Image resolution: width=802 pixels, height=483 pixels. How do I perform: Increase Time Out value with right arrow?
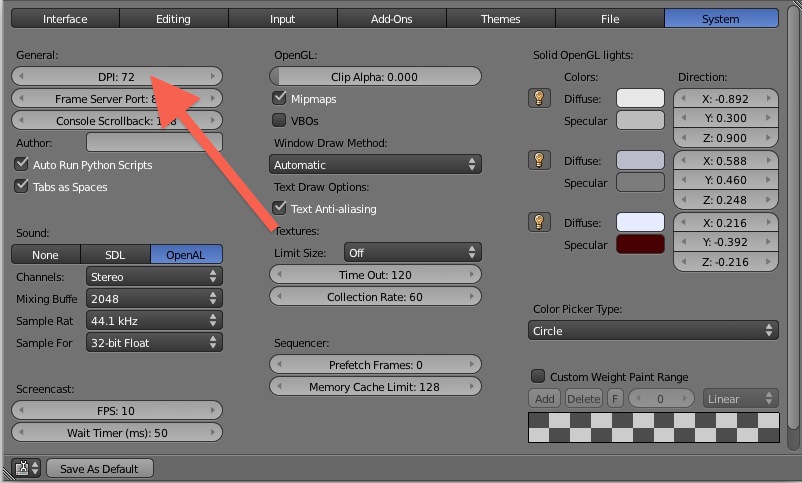coord(472,274)
